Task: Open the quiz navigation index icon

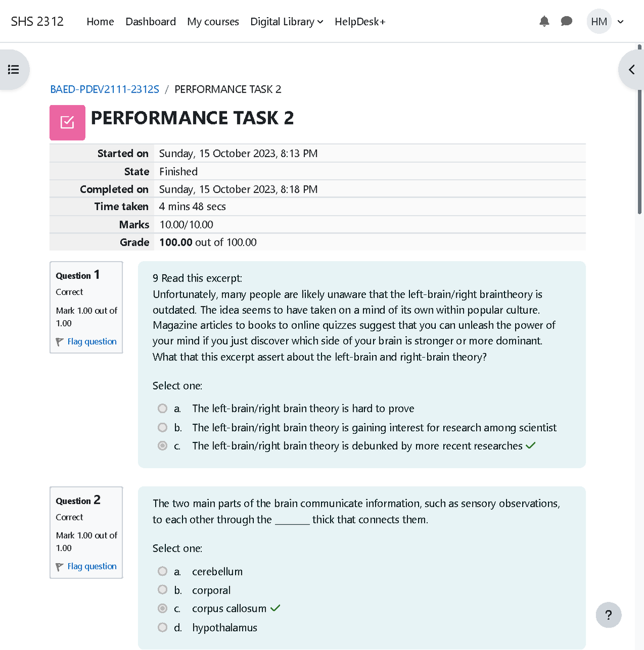Action: click(x=13, y=69)
